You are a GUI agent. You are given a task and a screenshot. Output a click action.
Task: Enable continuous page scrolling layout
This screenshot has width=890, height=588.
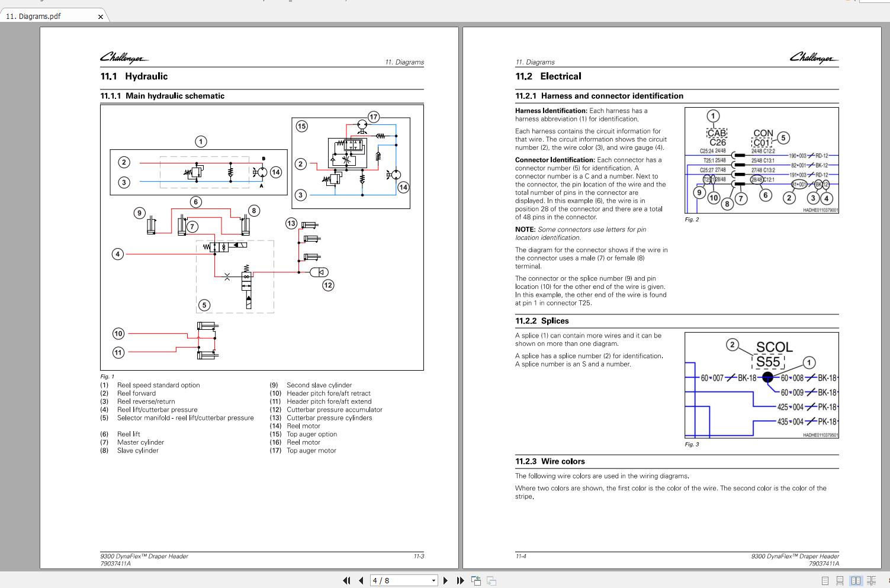click(x=841, y=580)
